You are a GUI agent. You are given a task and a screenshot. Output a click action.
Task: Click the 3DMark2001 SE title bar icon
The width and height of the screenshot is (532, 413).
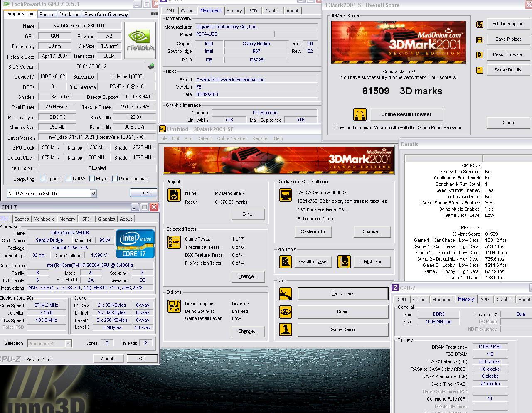pos(163,129)
